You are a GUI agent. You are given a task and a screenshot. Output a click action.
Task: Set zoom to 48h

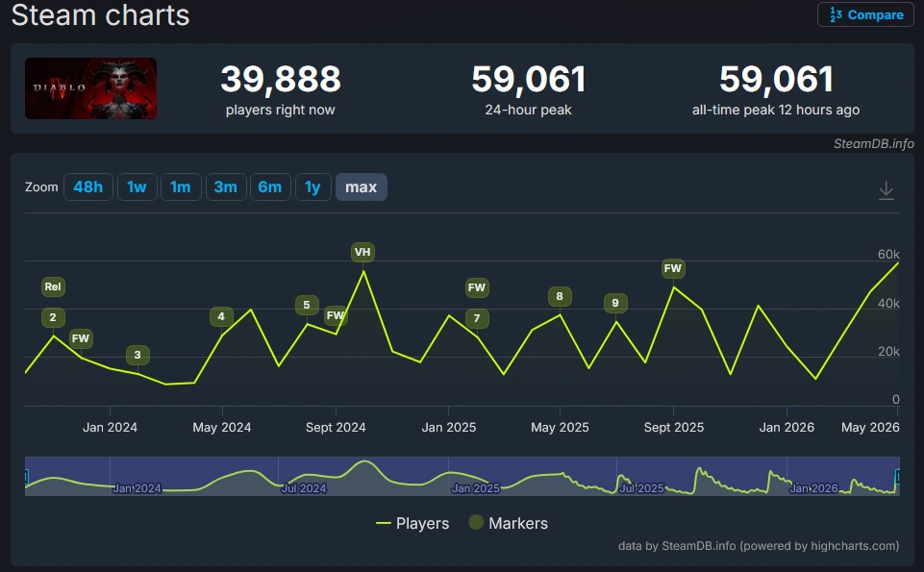(x=87, y=187)
